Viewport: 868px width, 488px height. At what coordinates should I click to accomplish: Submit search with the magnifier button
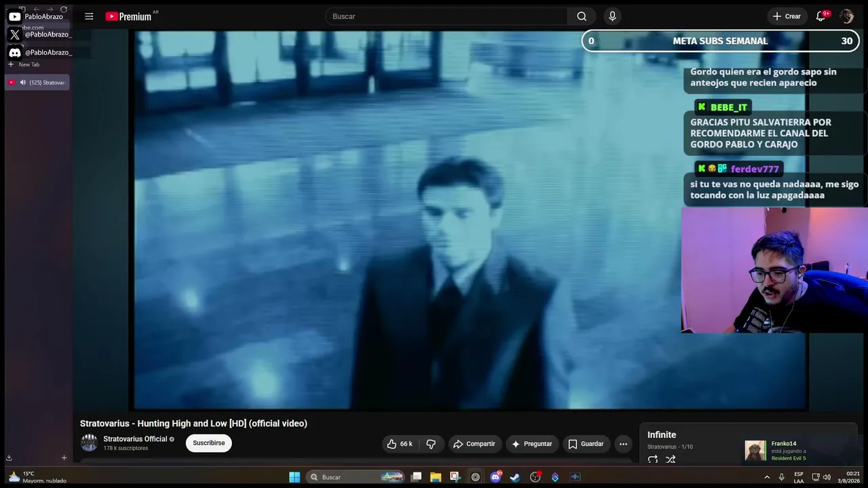582,16
